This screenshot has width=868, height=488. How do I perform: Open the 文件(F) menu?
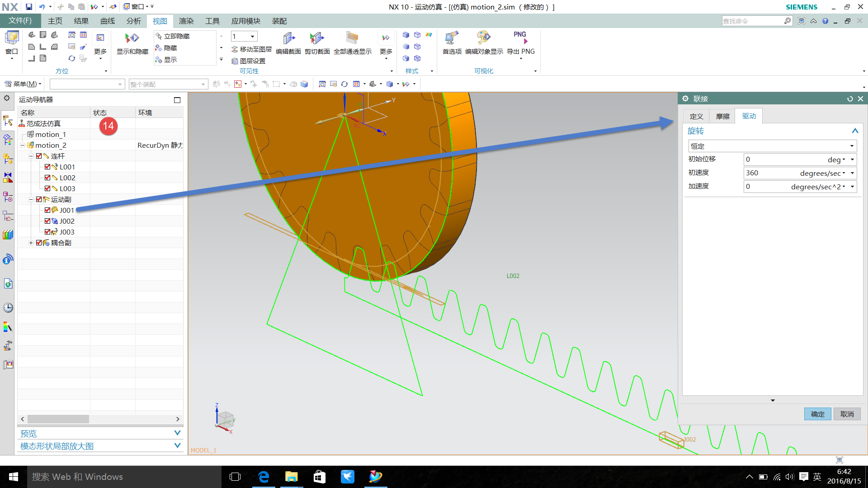tap(20, 21)
